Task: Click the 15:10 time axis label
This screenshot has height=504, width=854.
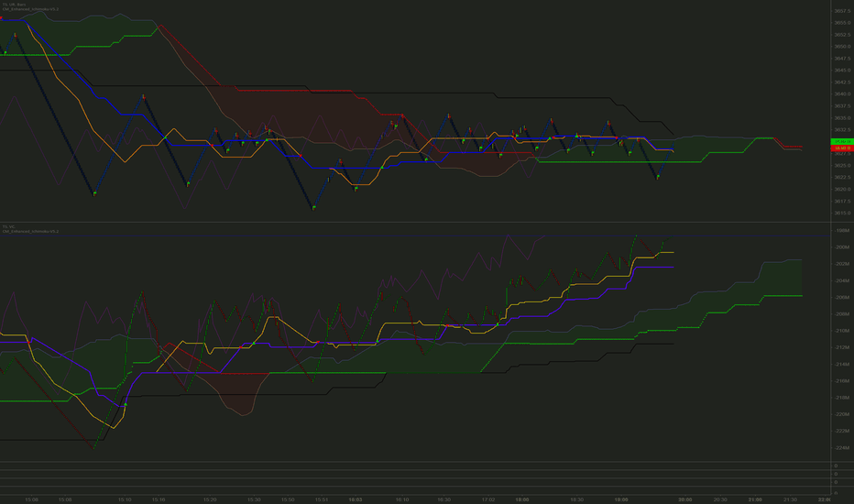Action: click(x=125, y=499)
